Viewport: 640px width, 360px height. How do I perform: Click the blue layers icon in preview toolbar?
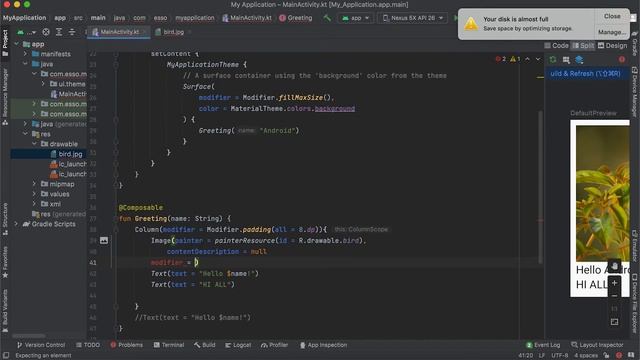pyautogui.click(x=579, y=60)
